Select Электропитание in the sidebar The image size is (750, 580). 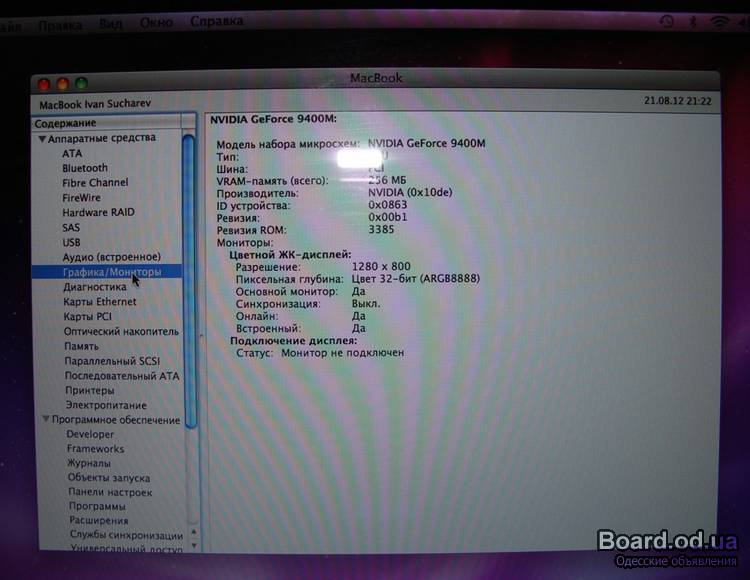click(x=106, y=405)
